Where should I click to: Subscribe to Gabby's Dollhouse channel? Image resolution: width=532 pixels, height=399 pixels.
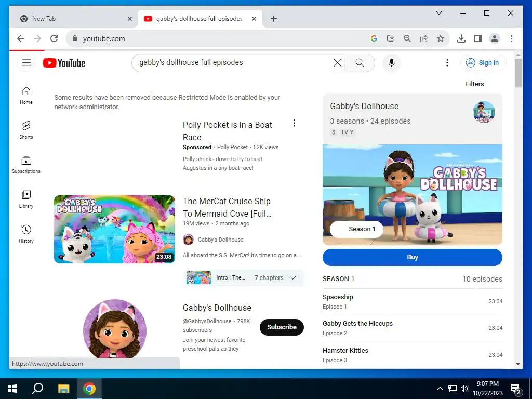(x=282, y=327)
